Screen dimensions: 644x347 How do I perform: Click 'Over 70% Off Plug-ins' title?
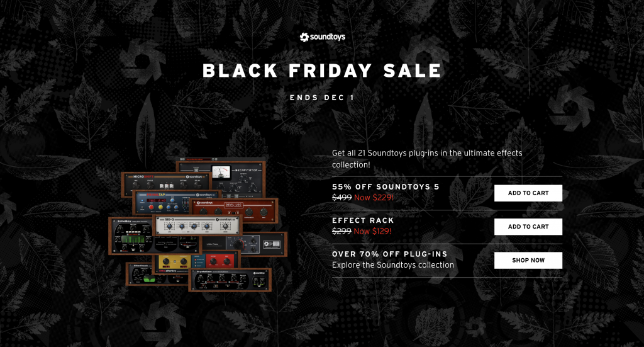(390, 254)
